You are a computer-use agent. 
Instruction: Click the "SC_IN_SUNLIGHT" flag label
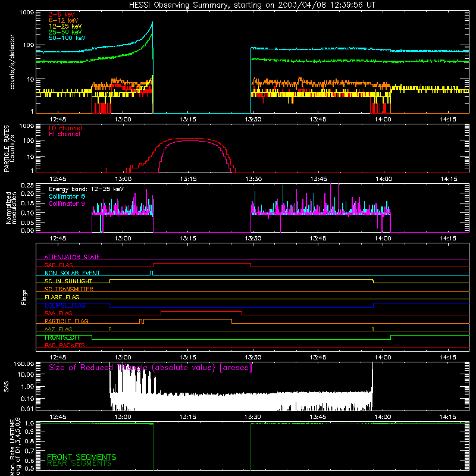(x=68, y=281)
